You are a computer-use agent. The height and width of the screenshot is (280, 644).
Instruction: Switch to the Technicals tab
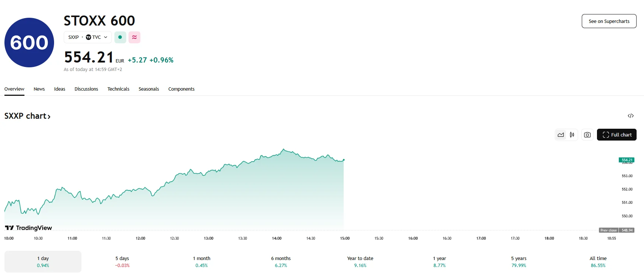pyautogui.click(x=118, y=89)
